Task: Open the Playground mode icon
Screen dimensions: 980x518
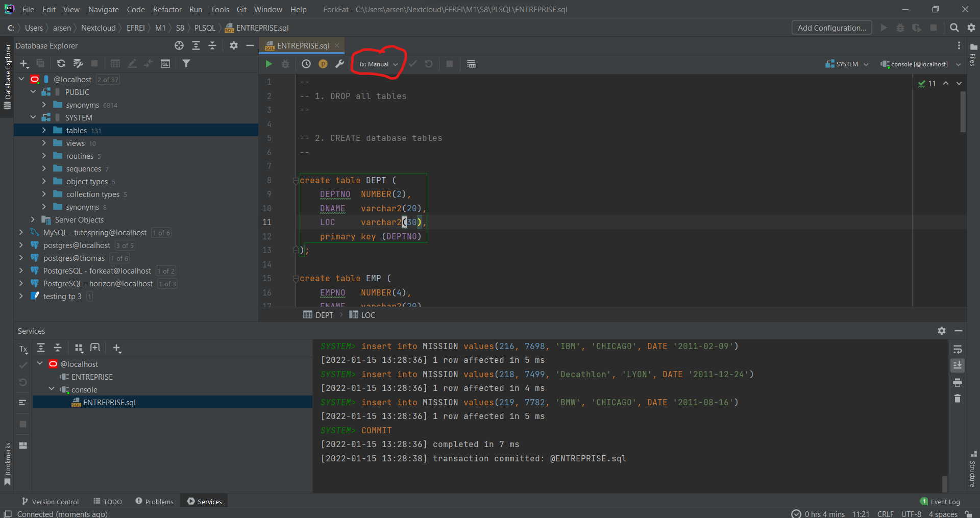Action: point(323,64)
